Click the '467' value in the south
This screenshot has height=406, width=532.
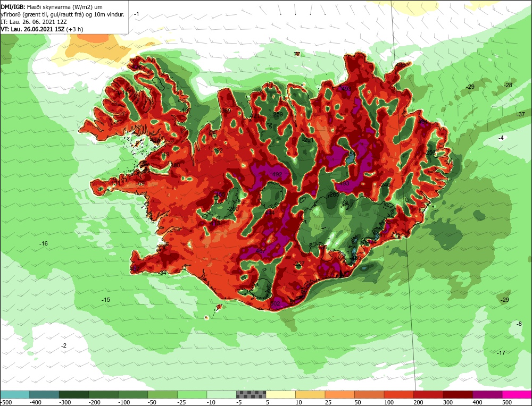pyautogui.click(x=261, y=251)
